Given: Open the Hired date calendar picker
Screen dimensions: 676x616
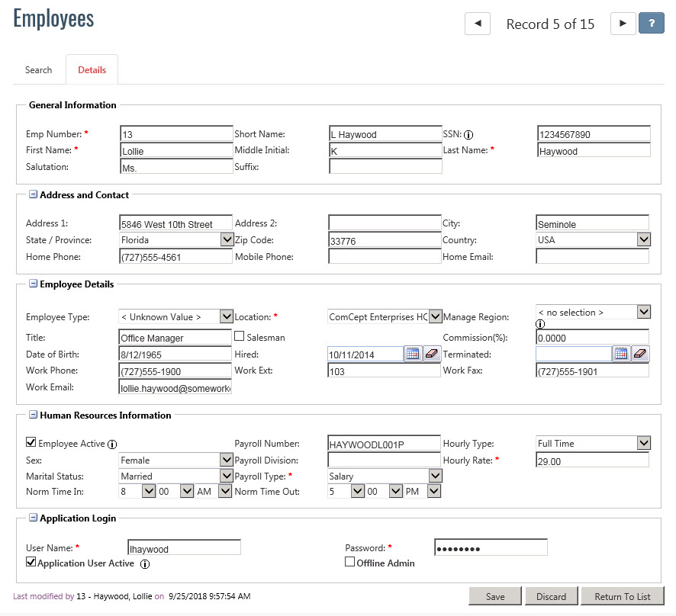Looking at the screenshot, I should pos(413,354).
